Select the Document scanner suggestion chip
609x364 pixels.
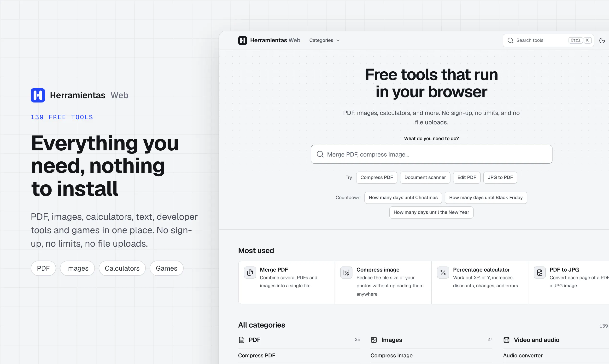[x=425, y=178]
